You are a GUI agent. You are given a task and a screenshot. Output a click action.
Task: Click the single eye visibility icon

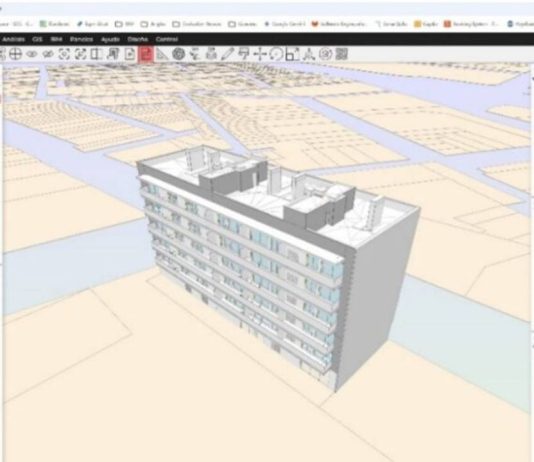click(32, 54)
